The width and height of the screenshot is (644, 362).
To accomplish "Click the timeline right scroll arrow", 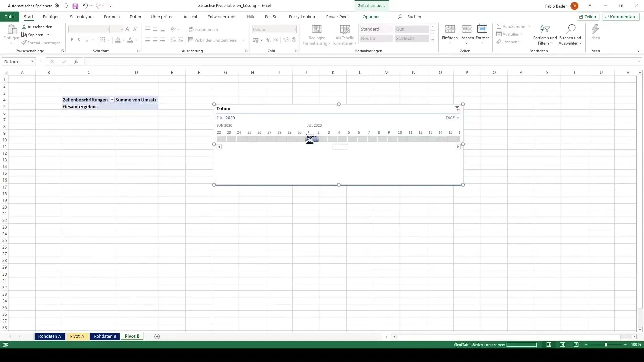I will tap(458, 147).
